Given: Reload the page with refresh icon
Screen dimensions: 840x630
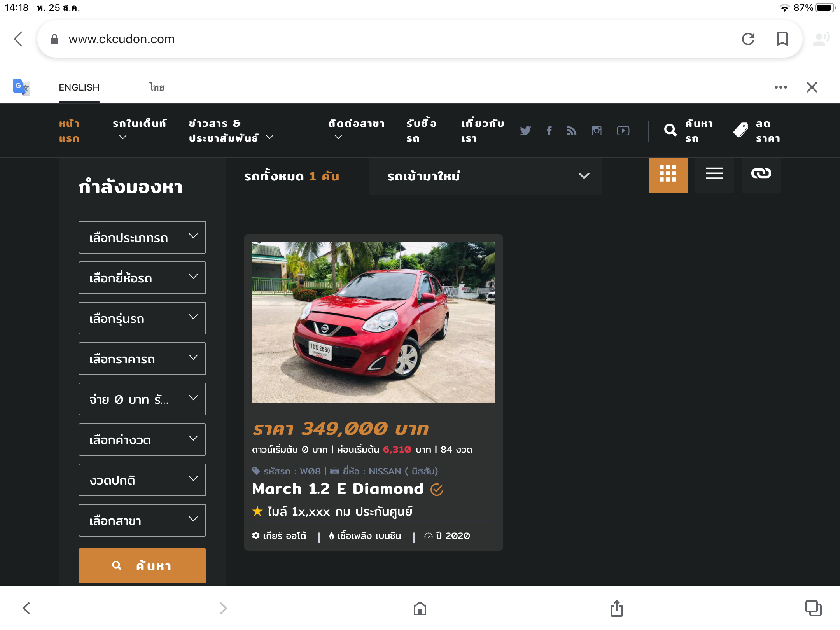Looking at the screenshot, I should 748,39.
